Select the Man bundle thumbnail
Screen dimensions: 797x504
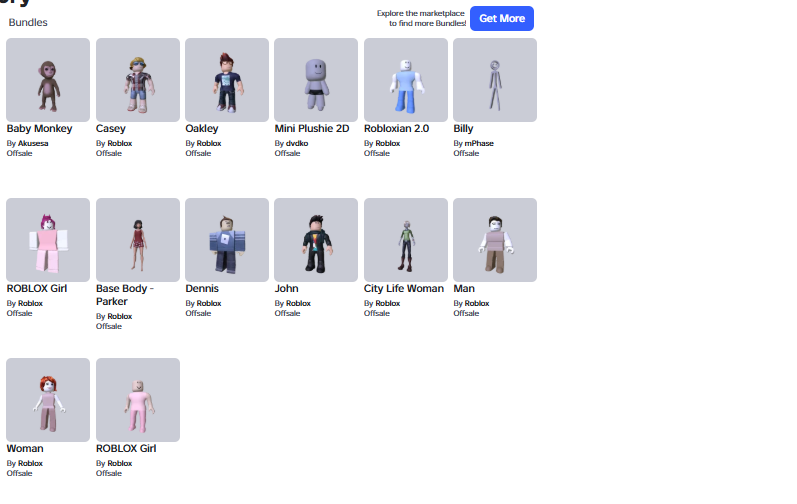point(495,240)
